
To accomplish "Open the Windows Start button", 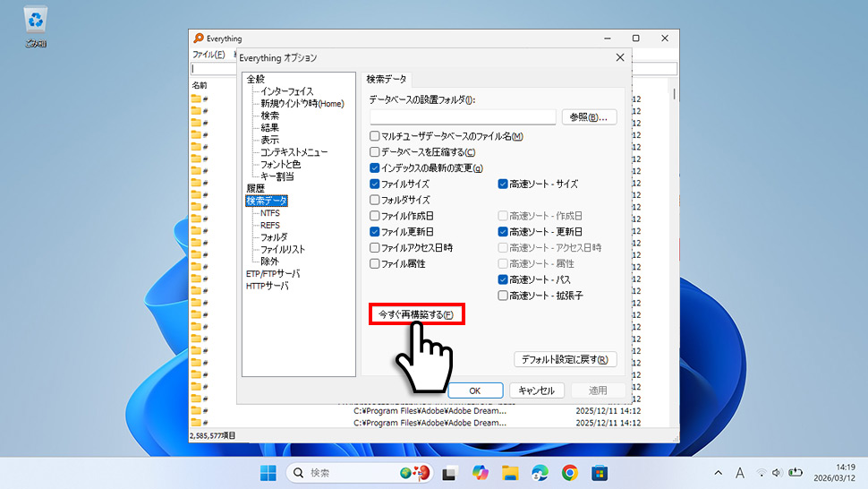I will click(268, 473).
